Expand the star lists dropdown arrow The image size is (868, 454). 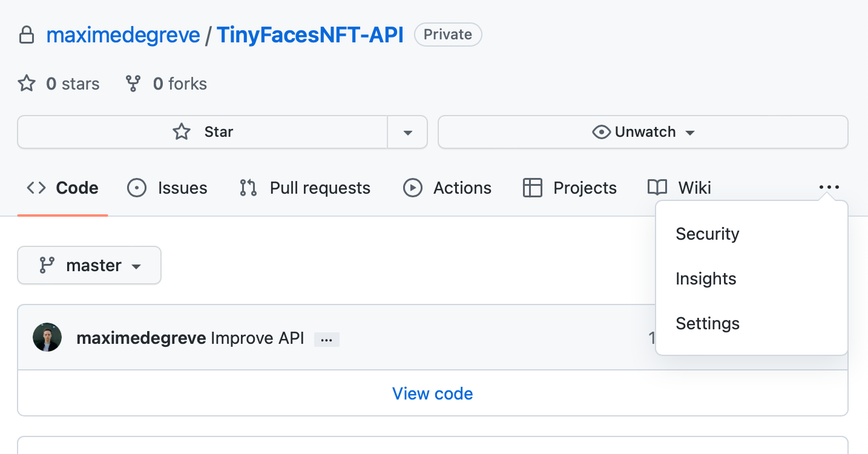[x=407, y=132]
